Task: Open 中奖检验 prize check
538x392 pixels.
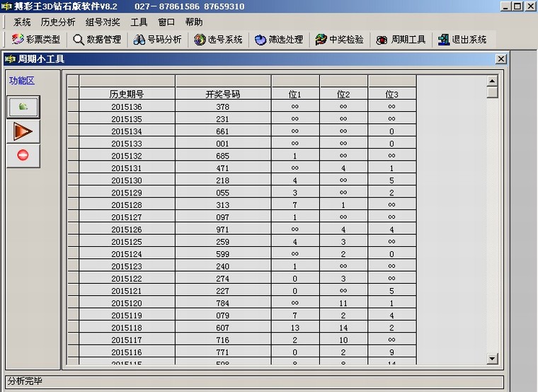Action: point(340,40)
